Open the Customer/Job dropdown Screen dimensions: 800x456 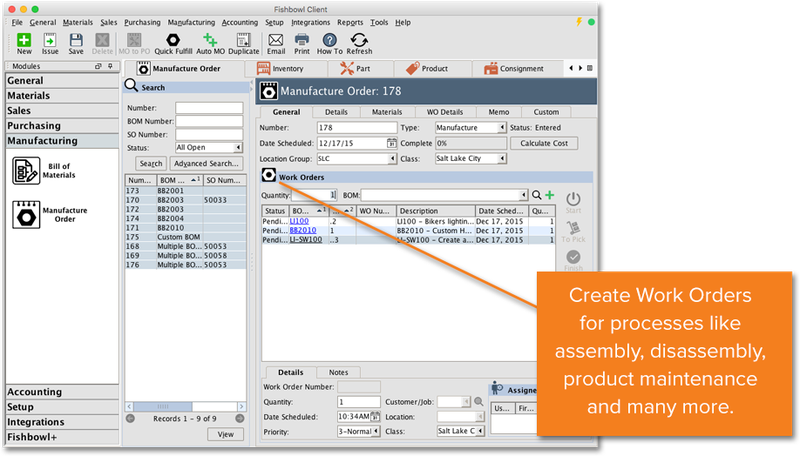pyautogui.click(x=466, y=402)
